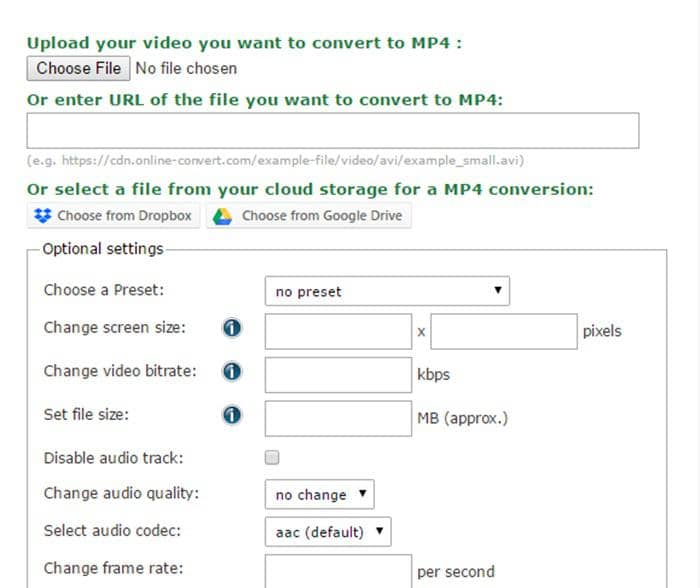Viewport: 700px width, 588px height.
Task: Enable Disable audio track checkbox
Action: (x=272, y=458)
